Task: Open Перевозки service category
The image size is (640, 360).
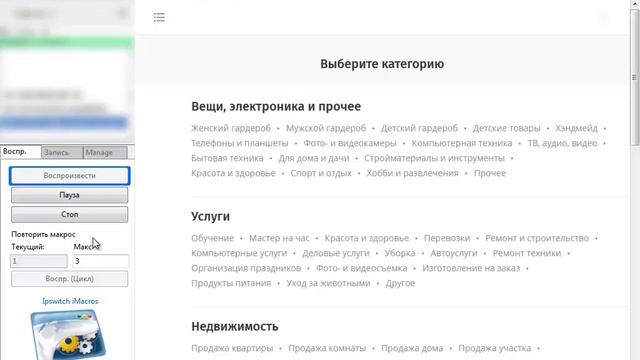Action: pos(447,238)
